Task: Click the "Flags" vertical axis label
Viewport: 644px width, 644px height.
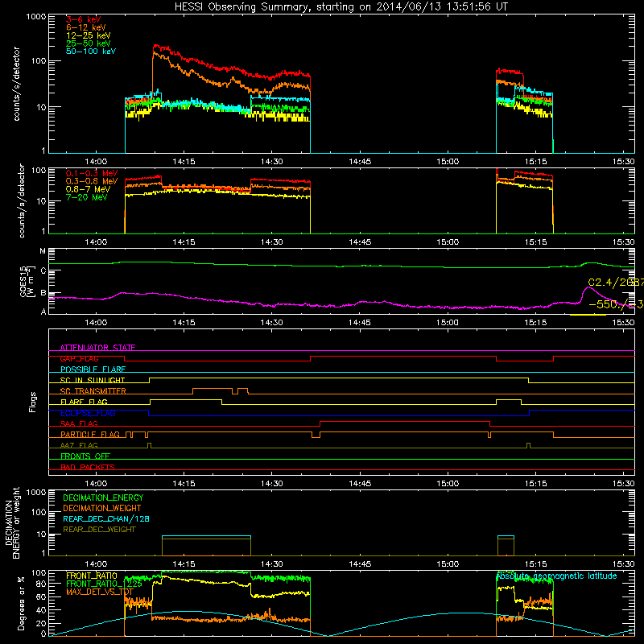Action: tap(32, 402)
